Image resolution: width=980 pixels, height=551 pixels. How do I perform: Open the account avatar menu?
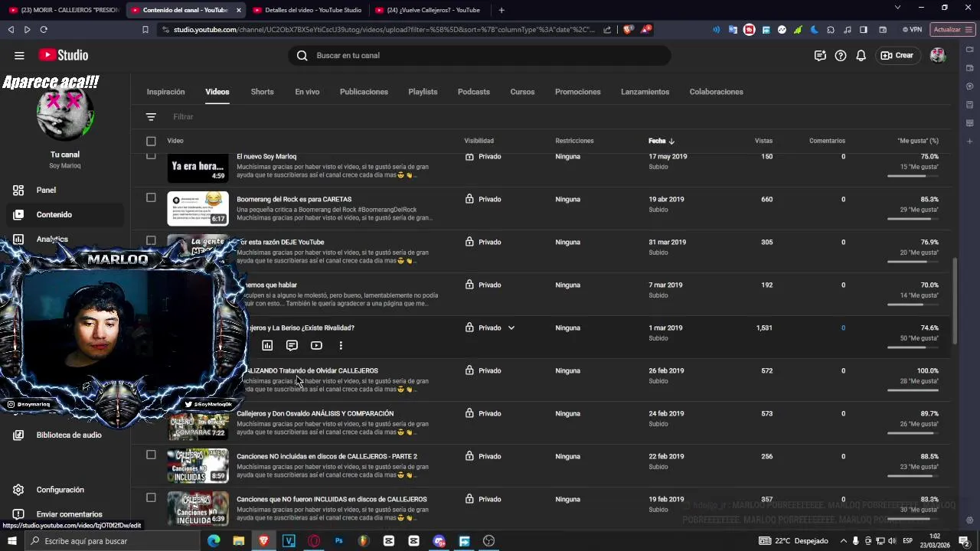(937, 55)
